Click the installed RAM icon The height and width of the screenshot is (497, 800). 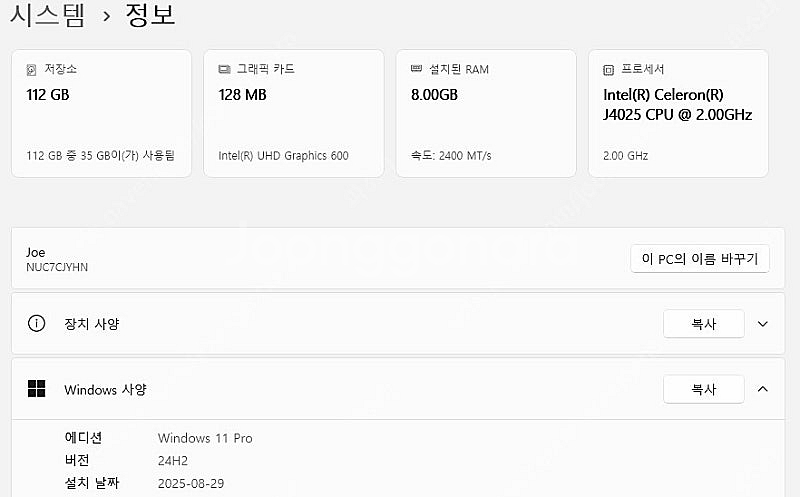[417, 70]
